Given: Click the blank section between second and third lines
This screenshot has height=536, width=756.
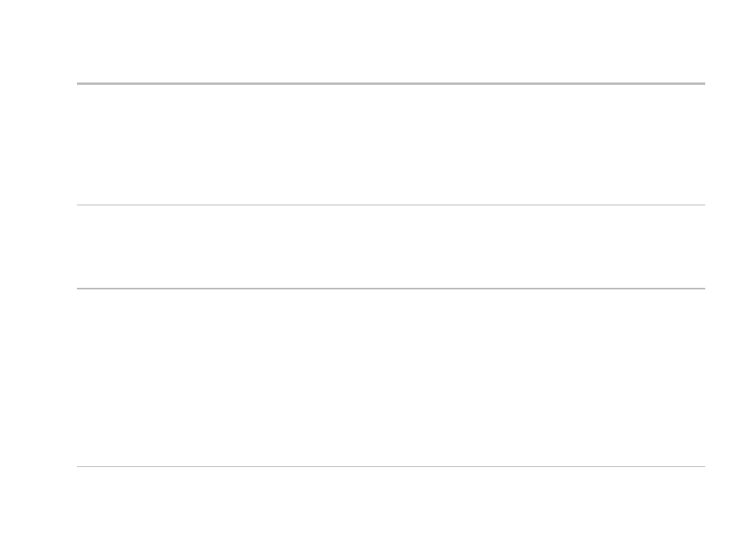Looking at the screenshot, I should pyautogui.click(x=390, y=247).
